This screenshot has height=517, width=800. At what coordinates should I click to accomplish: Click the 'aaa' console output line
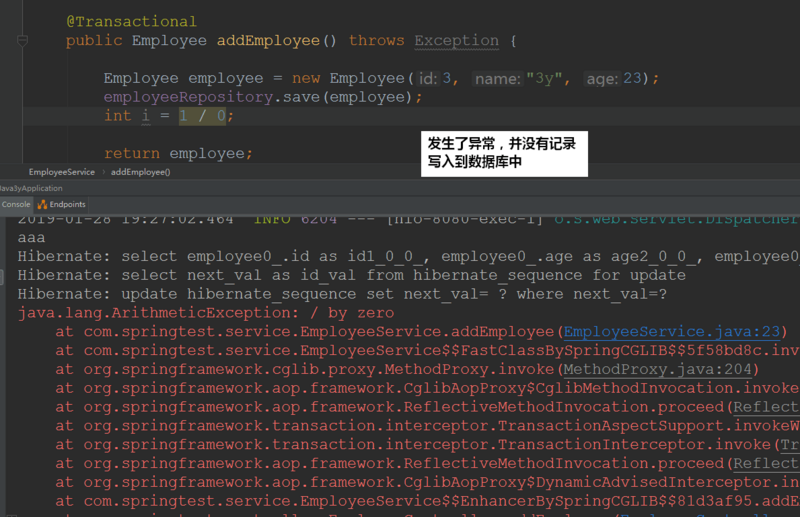click(31, 238)
